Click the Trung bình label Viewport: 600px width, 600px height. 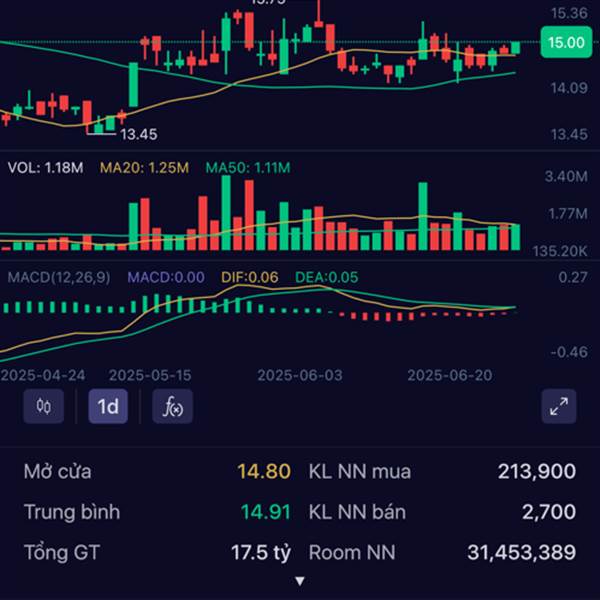point(72,512)
